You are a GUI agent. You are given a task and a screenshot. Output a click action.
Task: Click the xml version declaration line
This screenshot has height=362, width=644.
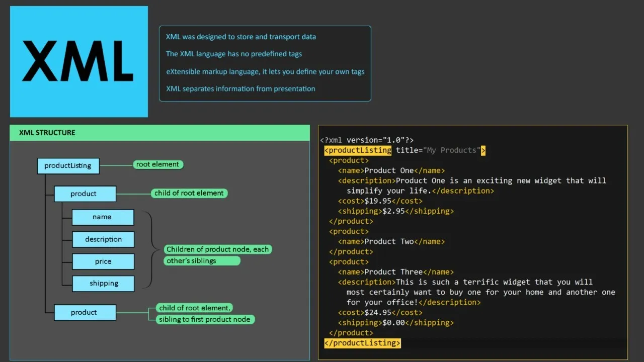pos(366,140)
